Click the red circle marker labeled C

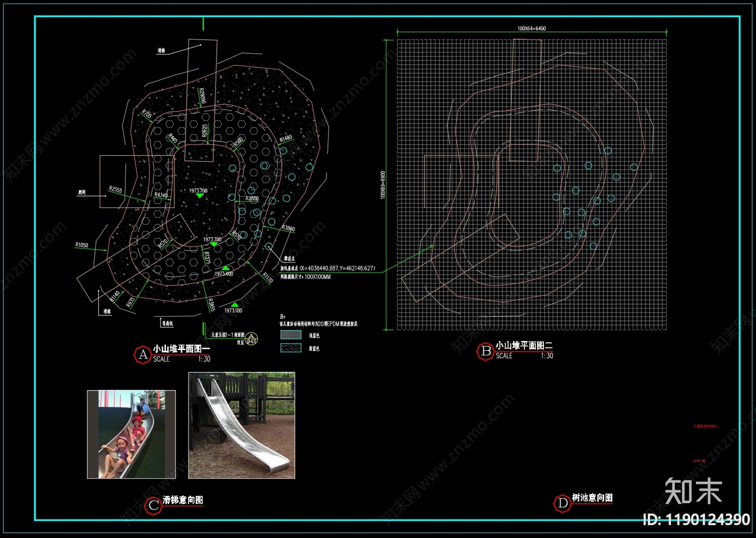(154, 505)
